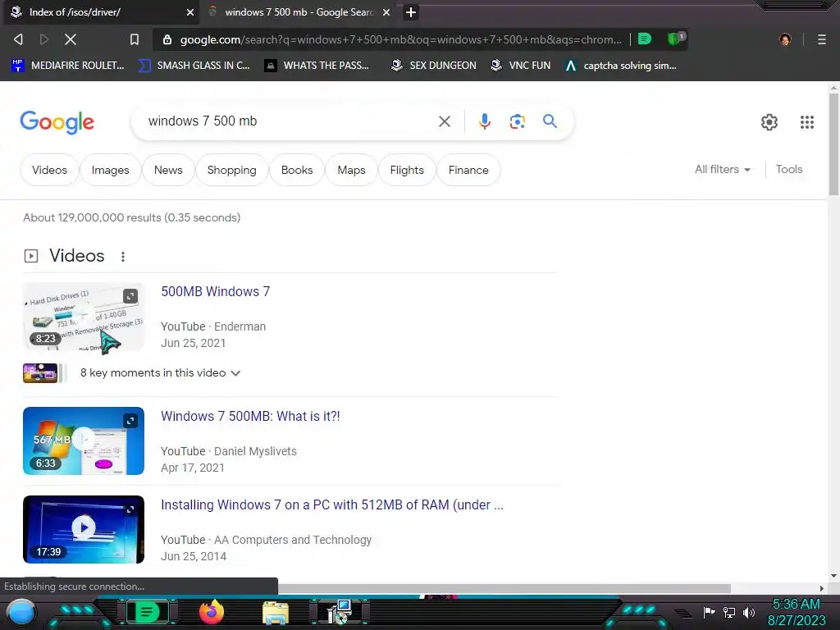Filter results by Maps
The height and width of the screenshot is (630, 840).
coord(351,170)
